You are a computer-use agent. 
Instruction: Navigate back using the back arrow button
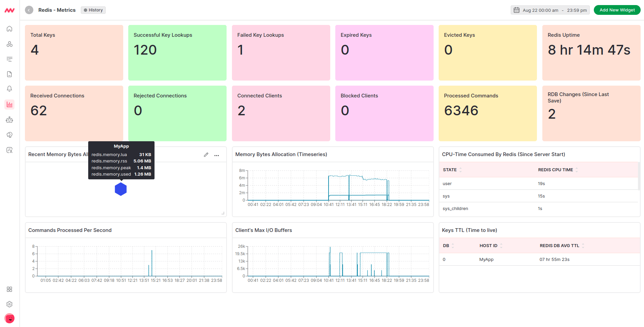[29, 10]
